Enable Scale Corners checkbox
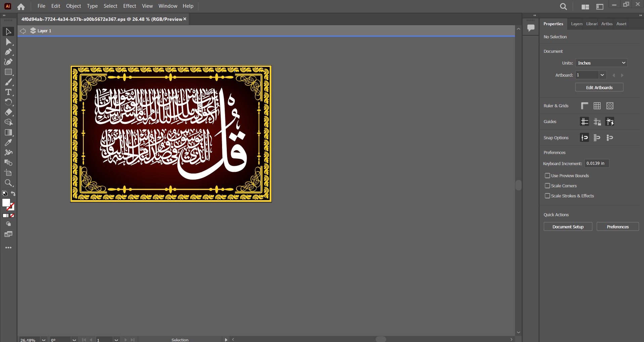 pos(547,186)
